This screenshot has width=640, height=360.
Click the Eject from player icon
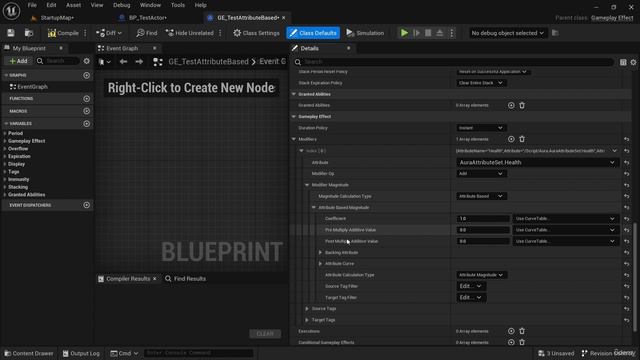[x=440, y=33]
